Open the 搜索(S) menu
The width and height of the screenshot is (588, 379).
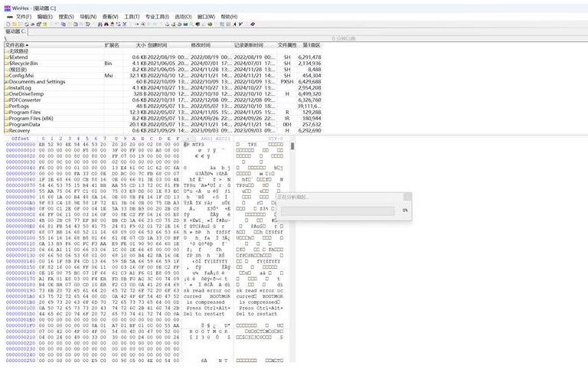click(x=66, y=16)
